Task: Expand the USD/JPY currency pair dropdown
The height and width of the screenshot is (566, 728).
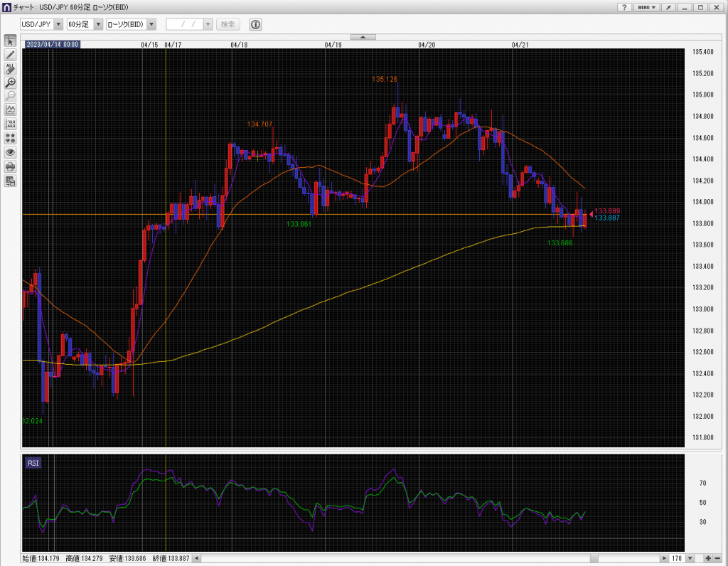Action: point(58,24)
